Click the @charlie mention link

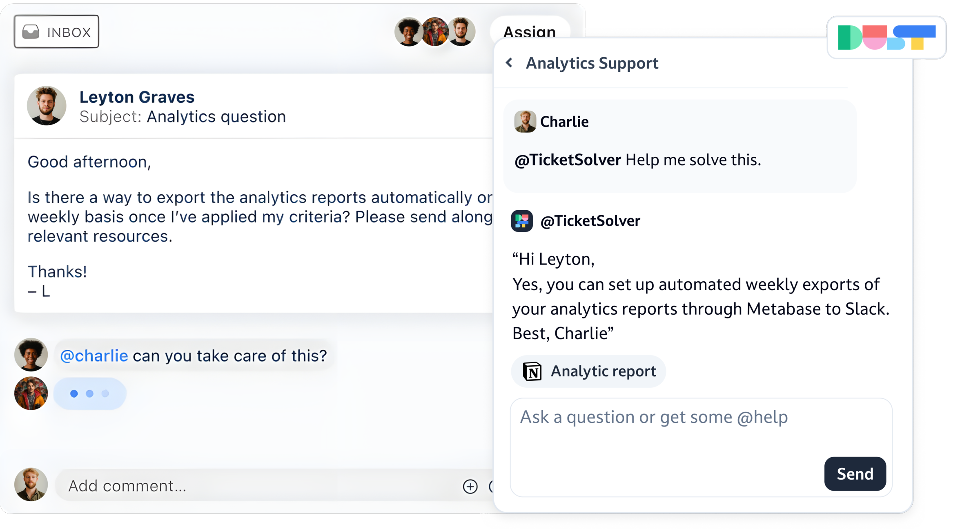pos(94,356)
